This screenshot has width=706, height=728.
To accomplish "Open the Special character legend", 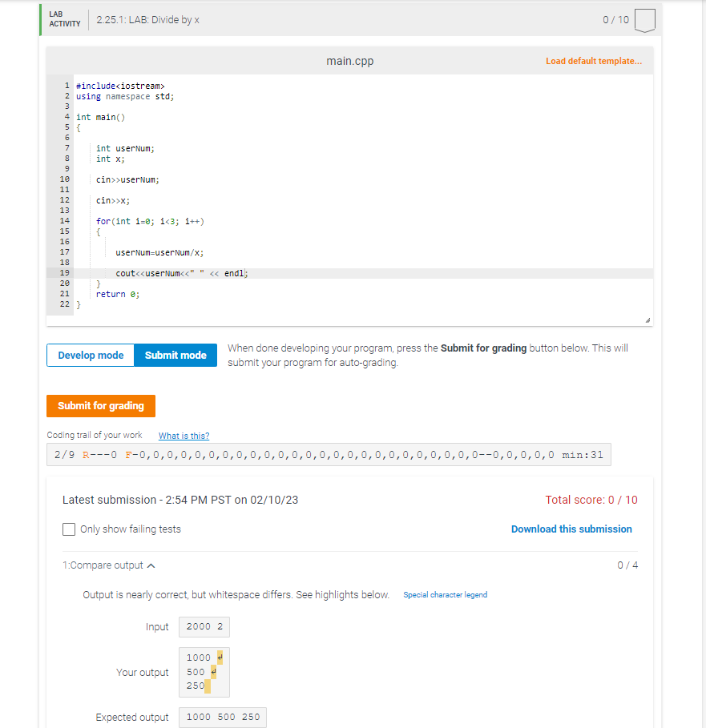I will (x=445, y=594).
